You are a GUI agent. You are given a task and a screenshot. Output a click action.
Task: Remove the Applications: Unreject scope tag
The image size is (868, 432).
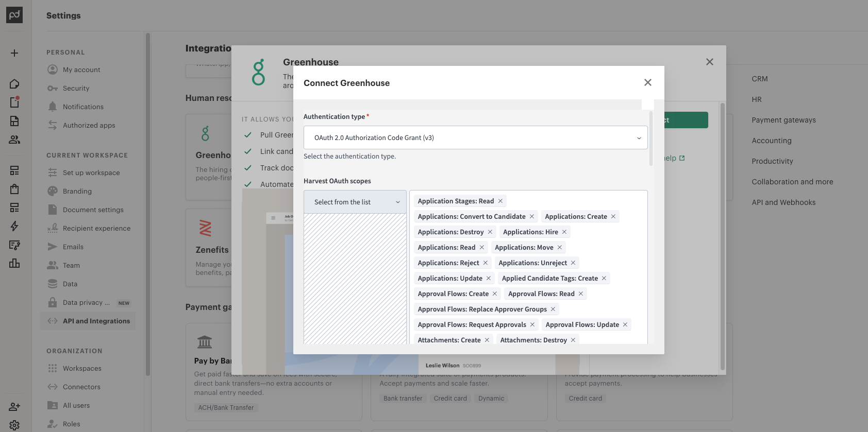click(573, 263)
